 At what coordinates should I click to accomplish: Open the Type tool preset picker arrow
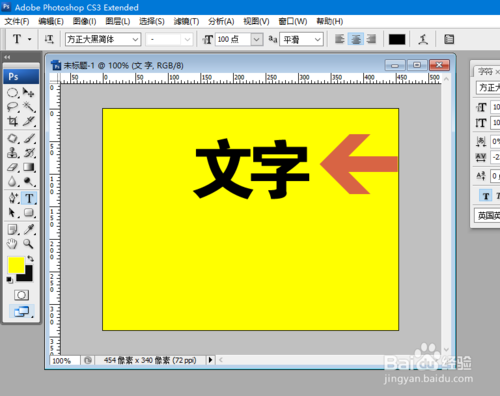30,39
